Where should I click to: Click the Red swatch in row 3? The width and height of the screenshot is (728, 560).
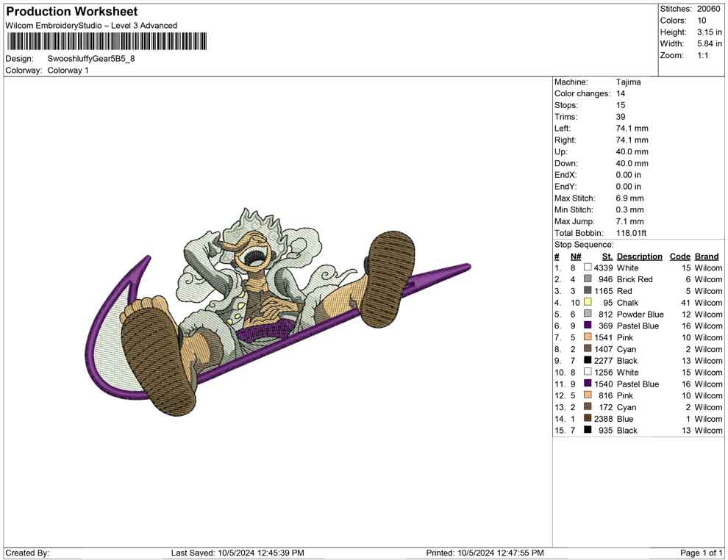pyautogui.click(x=588, y=290)
